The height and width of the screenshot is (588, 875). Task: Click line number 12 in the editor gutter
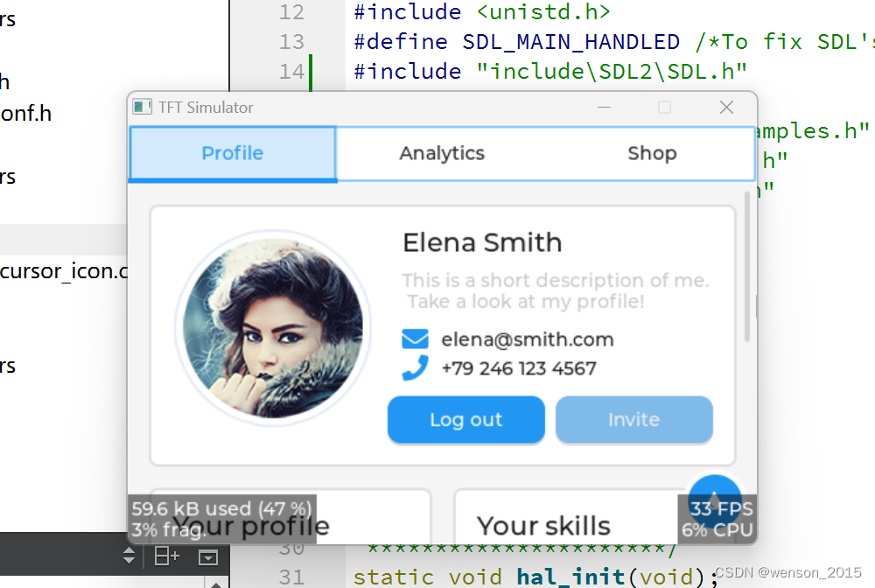tap(291, 11)
